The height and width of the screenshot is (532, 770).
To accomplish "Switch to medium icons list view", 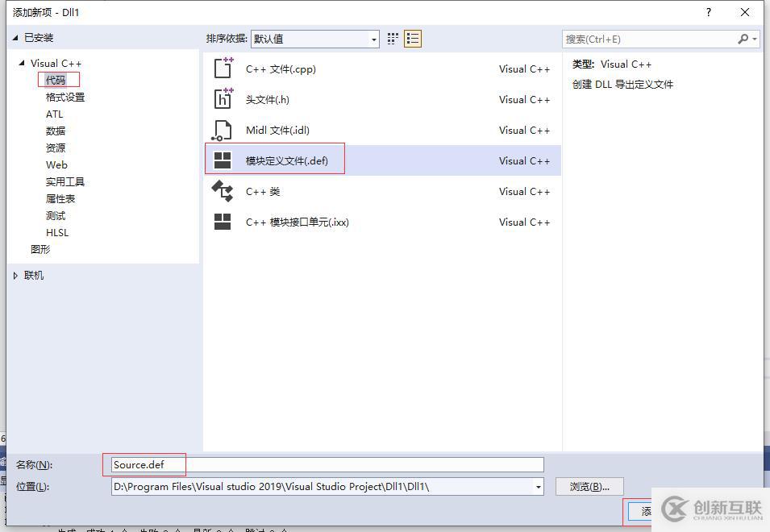I will (413, 39).
